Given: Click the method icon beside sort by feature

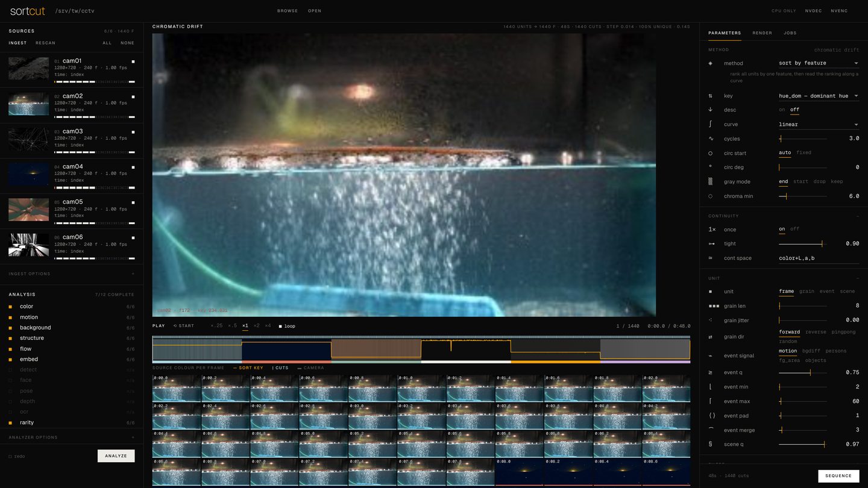Looking at the screenshot, I should tap(710, 63).
